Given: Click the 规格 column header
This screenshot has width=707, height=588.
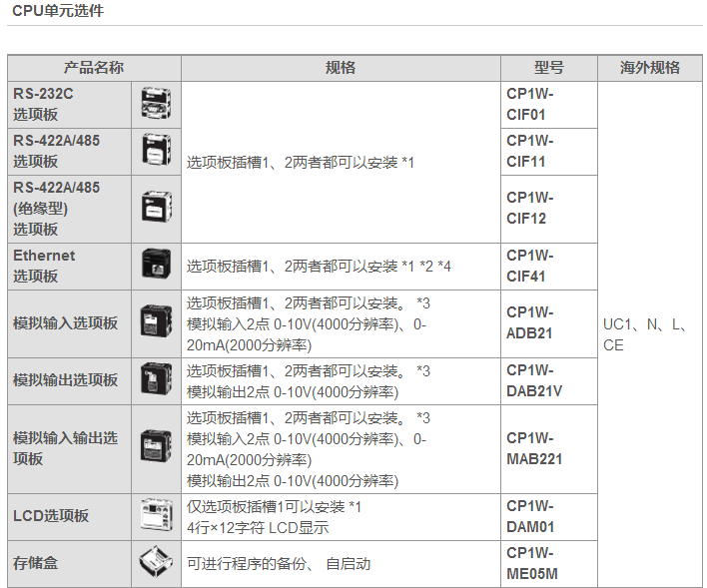Looking at the screenshot, I should (341, 68).
